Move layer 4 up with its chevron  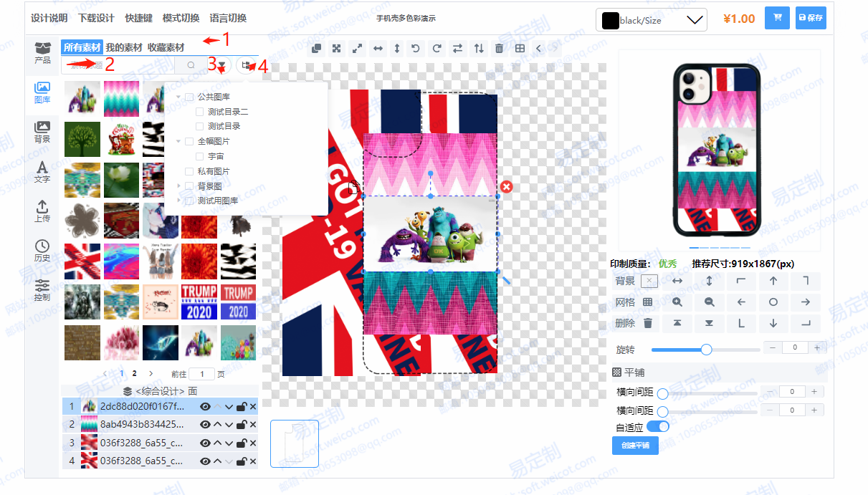coord(218,461)
